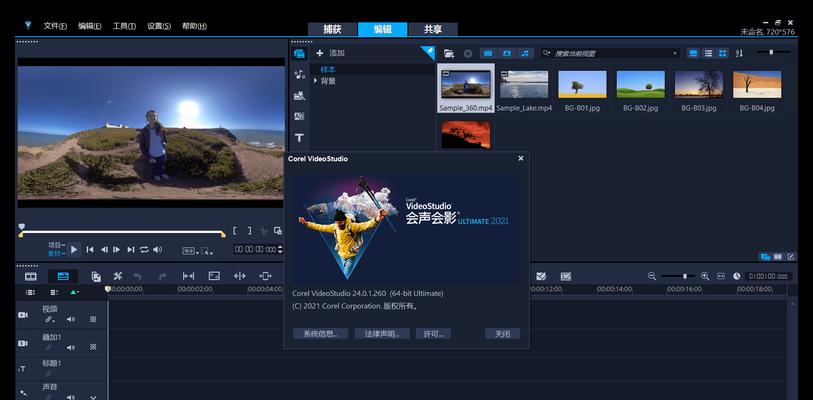Open the Media library panel icon

299,53
